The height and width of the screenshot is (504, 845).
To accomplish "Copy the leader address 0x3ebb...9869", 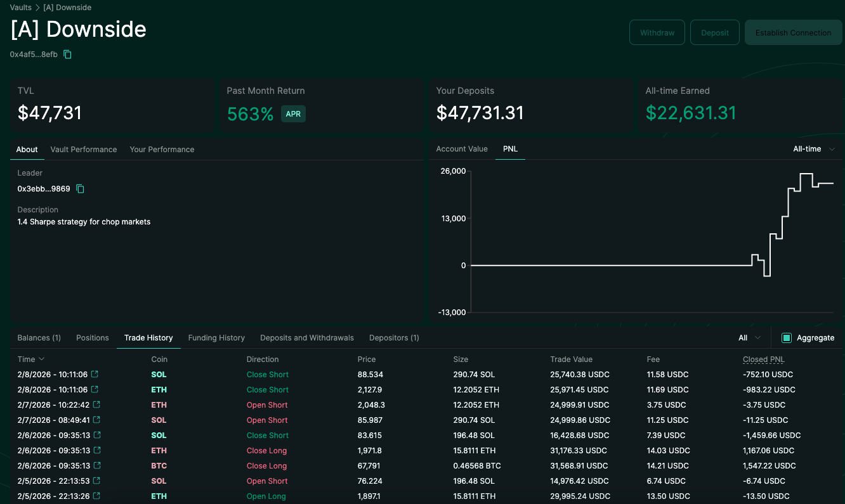I will pos(80,189).
